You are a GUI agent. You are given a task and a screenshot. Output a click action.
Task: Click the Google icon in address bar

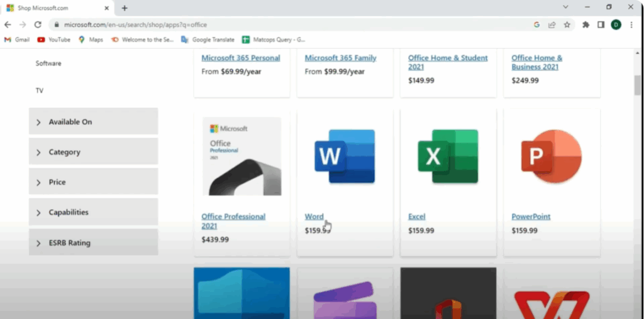pyautogui.click(x=536, y=24)
